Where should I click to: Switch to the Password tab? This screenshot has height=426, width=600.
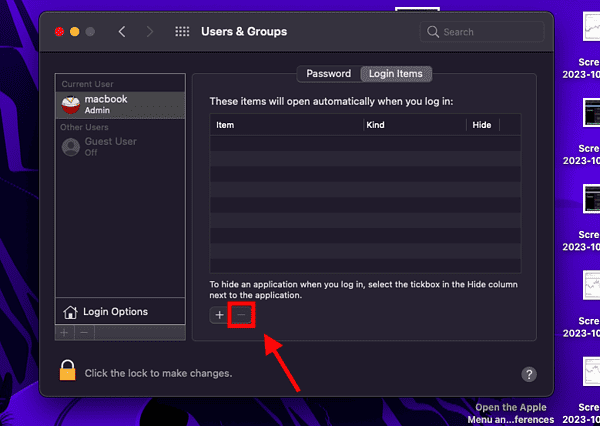pos(328,74)
